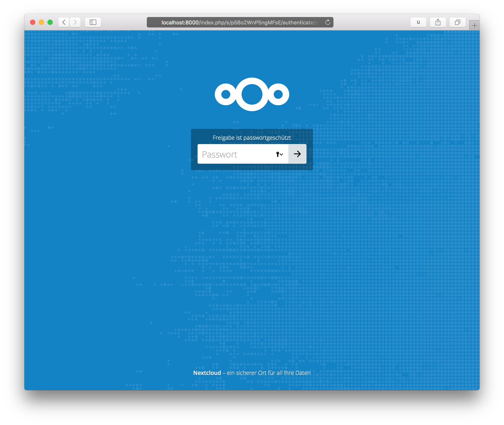Go back to the previous page
The image size is (504, 425).
click(x=64, y=22)
